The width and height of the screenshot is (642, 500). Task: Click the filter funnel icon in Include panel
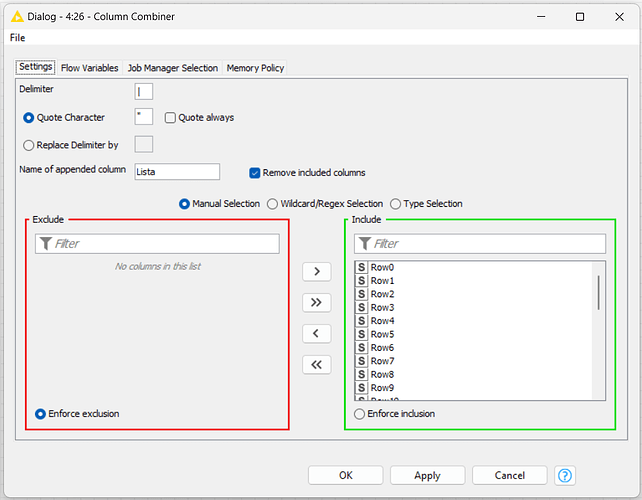364,244
